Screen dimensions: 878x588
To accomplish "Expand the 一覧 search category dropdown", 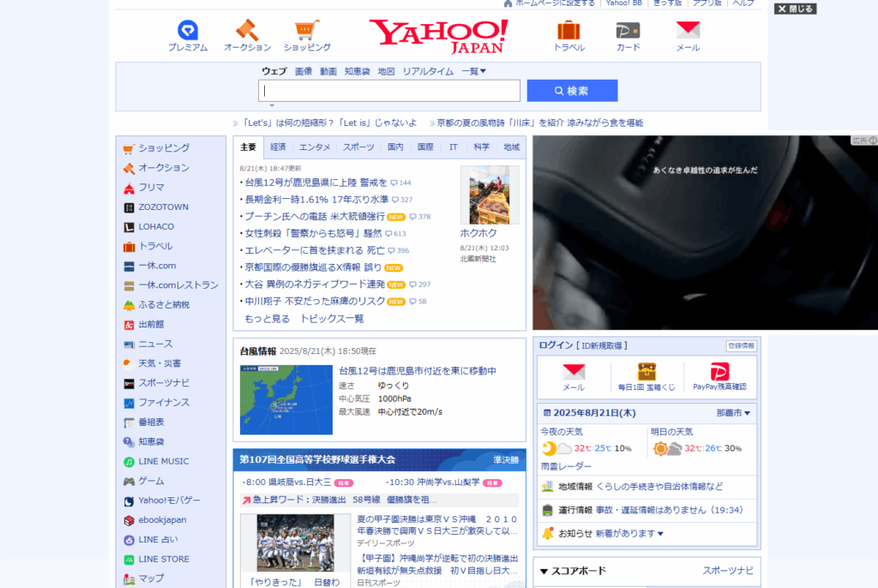I will (x=473, y=71).
